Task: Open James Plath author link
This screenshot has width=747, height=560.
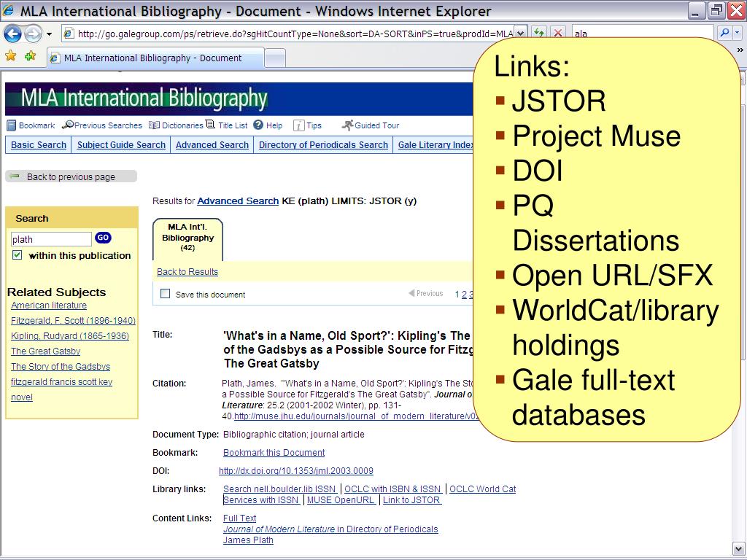Action: click(x=248, y=540)
